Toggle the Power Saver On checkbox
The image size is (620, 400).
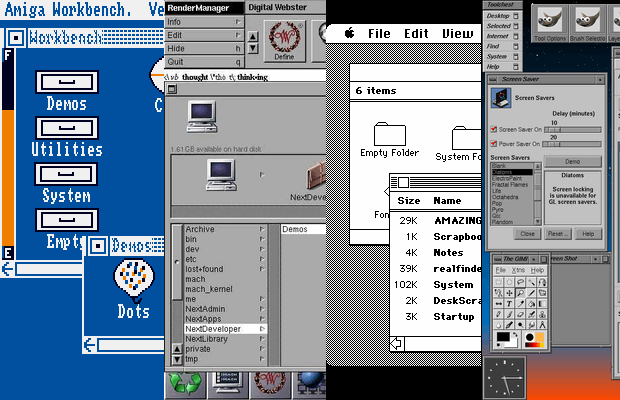click(493, 143)
